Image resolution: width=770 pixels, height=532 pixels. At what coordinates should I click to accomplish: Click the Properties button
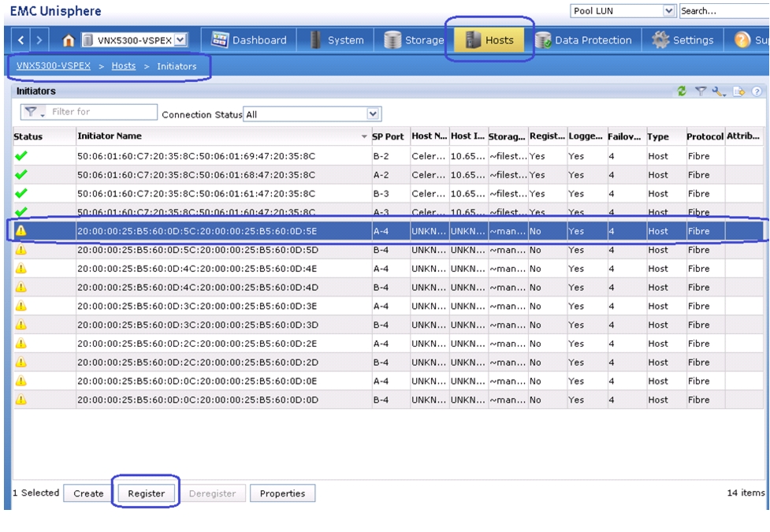pos(282,493)
